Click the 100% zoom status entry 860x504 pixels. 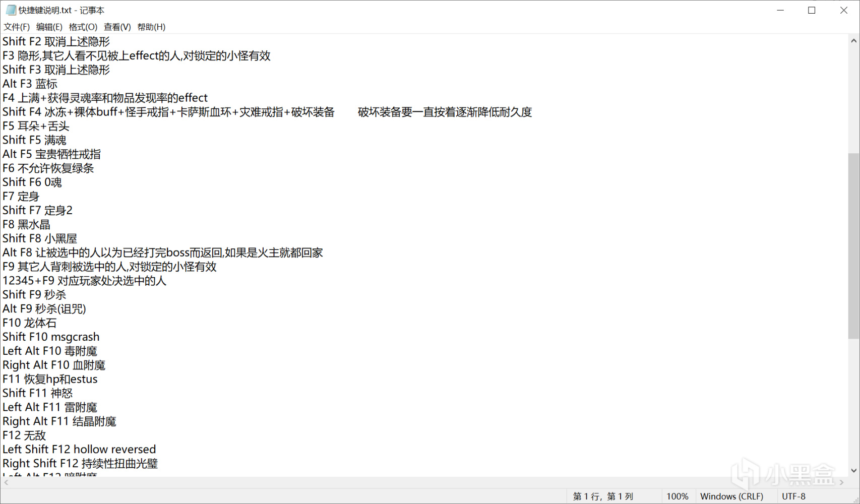pyautogui.click(x=678, y=496)
